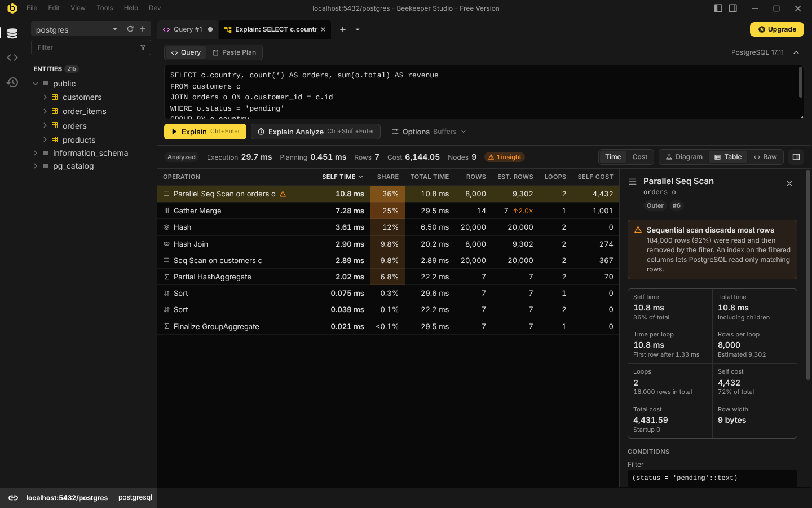Click the Upgrade button
Screen dimensions: 812x508
point(777,29)
